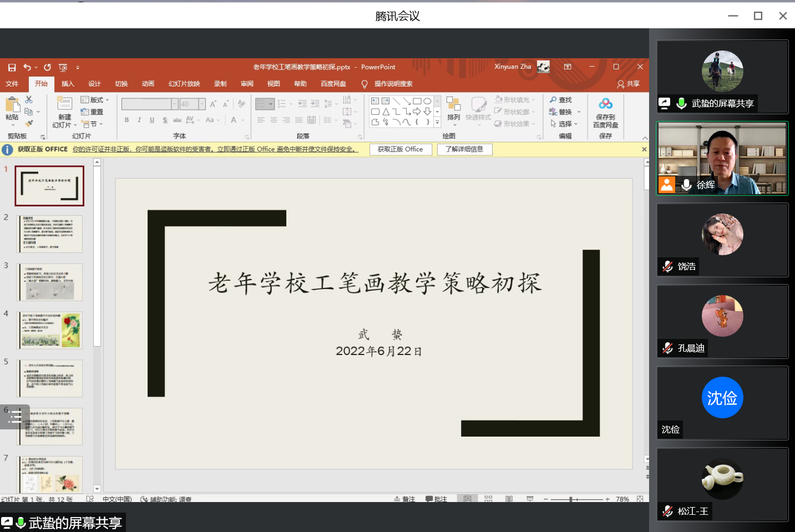The width and height of the screenshot is (795, 532).
Task: Click slideshow view icon in status bar
Action: (x=530, y=499)
